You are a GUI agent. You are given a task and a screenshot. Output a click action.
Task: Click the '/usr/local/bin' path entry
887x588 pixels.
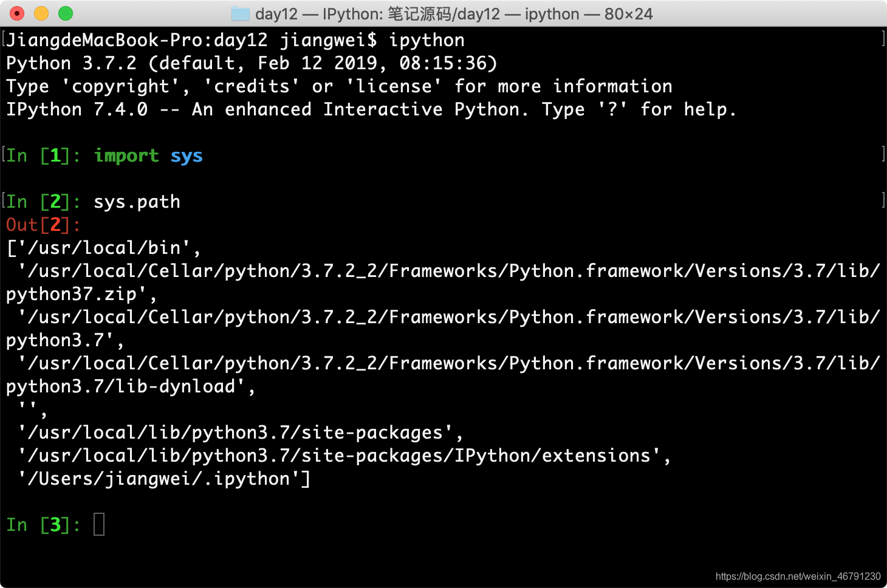tap(104, 248)
